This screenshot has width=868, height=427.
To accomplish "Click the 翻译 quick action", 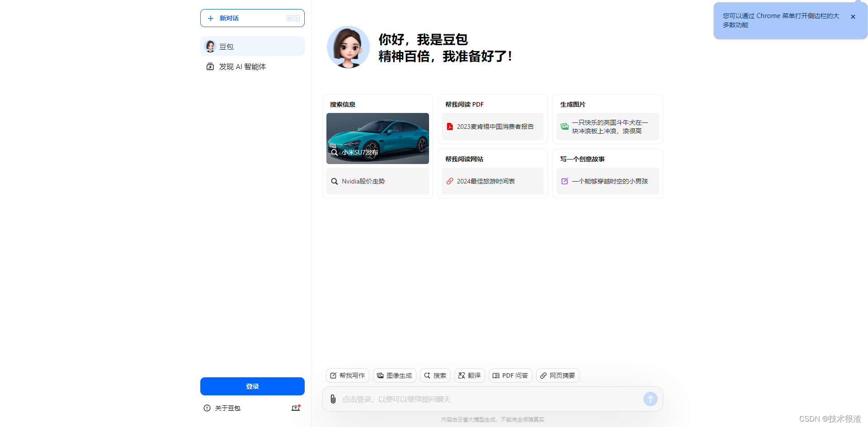I will [469, 375].
